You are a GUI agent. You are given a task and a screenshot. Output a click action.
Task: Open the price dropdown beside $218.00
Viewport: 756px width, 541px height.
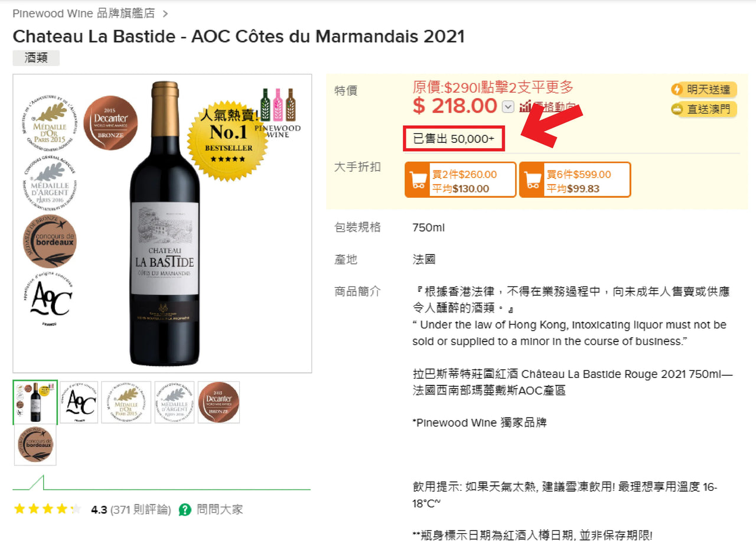[x=508, y=107]
